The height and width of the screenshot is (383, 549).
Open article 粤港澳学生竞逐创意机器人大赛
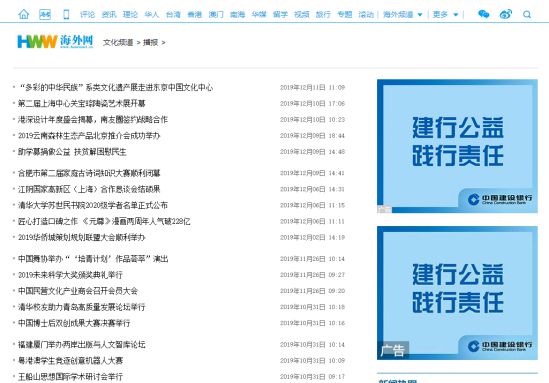[x=70, y=361]
